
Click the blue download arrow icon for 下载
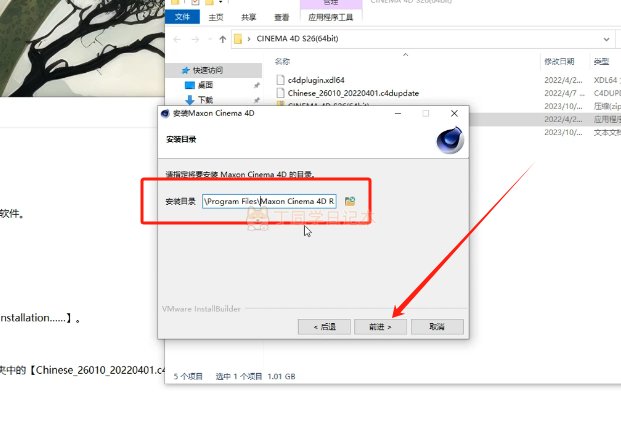[190, 100]
